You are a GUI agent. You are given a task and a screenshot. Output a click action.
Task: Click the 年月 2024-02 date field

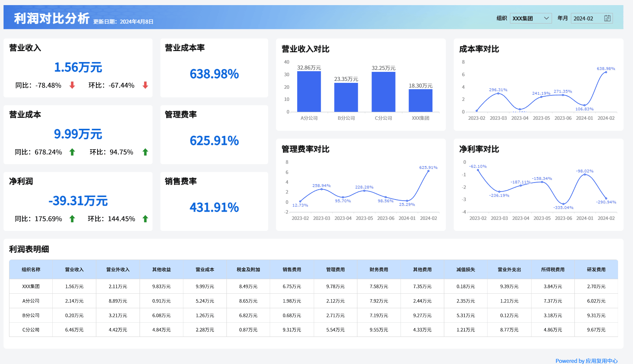tap(592, 18)
